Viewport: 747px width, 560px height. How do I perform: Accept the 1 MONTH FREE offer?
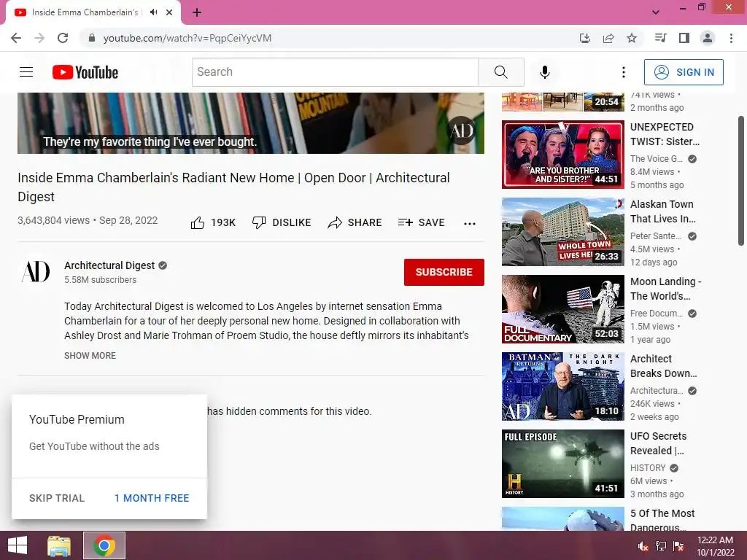[152, 498]
